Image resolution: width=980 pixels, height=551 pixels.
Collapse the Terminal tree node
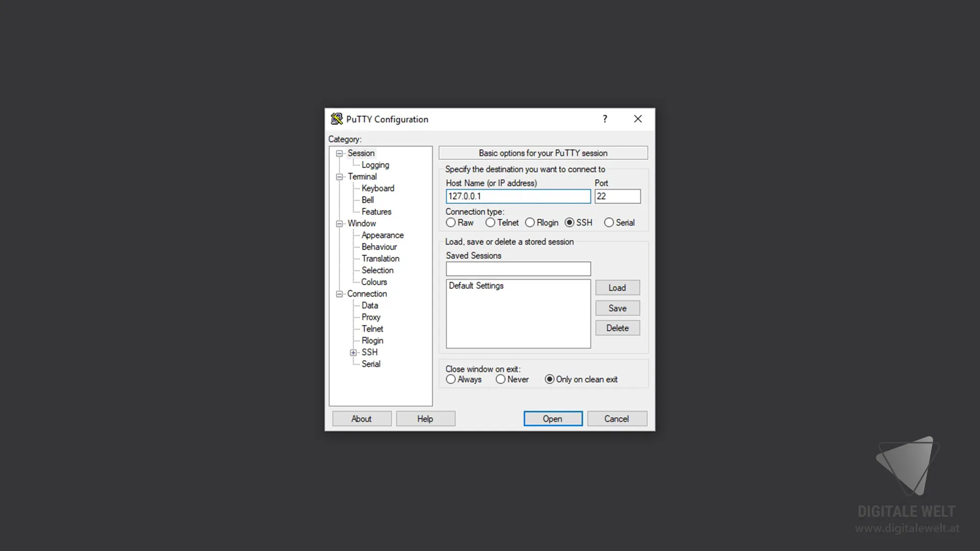click(339, 177)
